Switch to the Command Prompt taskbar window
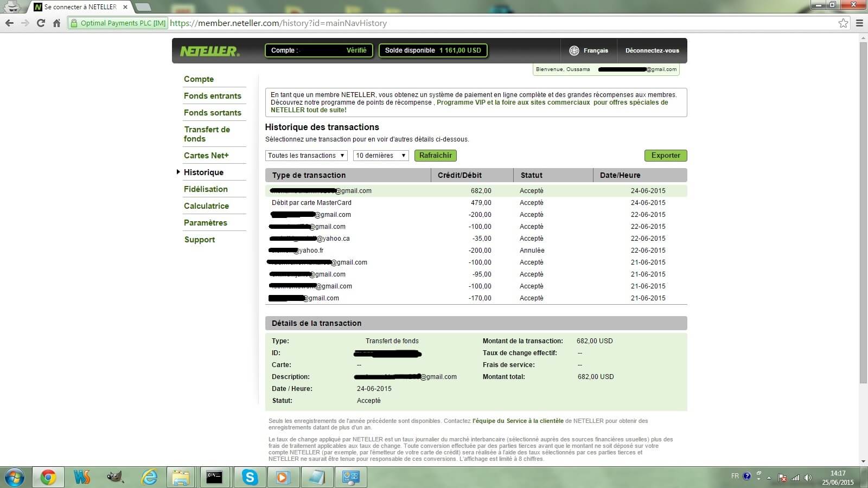The image size is (868, 488). [215, 477]
